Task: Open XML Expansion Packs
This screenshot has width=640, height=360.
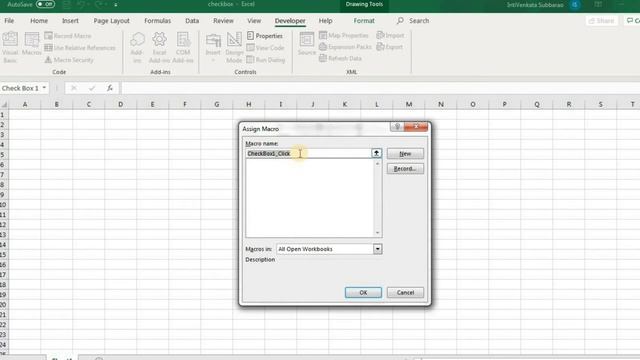Action: point(345,47)
